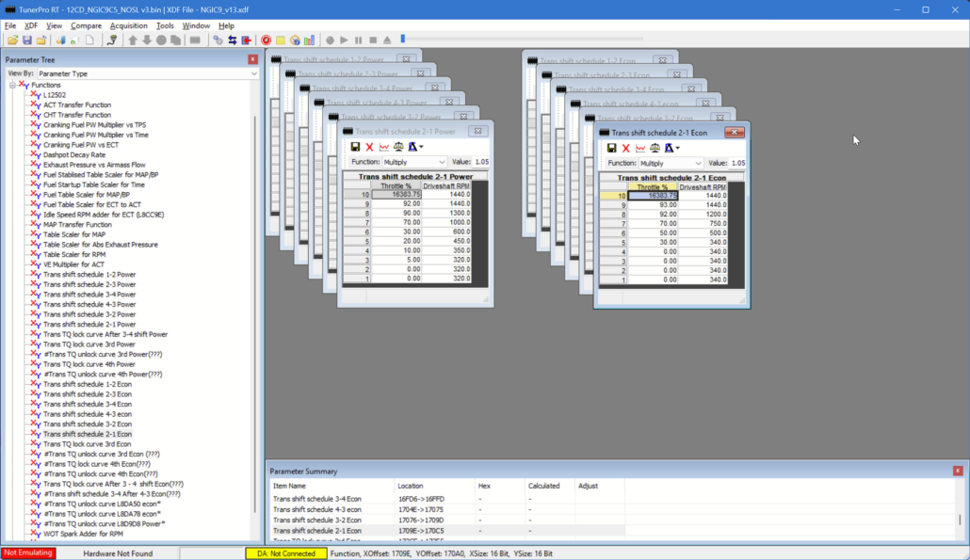The image size is (970, 560).
Task: Click the gears icon in main toolbar
Action: tap(218, 40)
